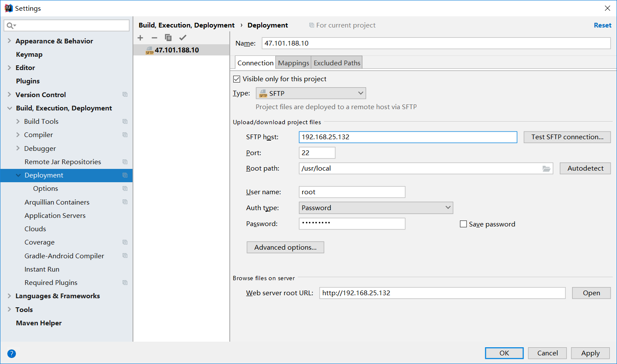
Task: Click the Cancel button
Action: point(547,353)
